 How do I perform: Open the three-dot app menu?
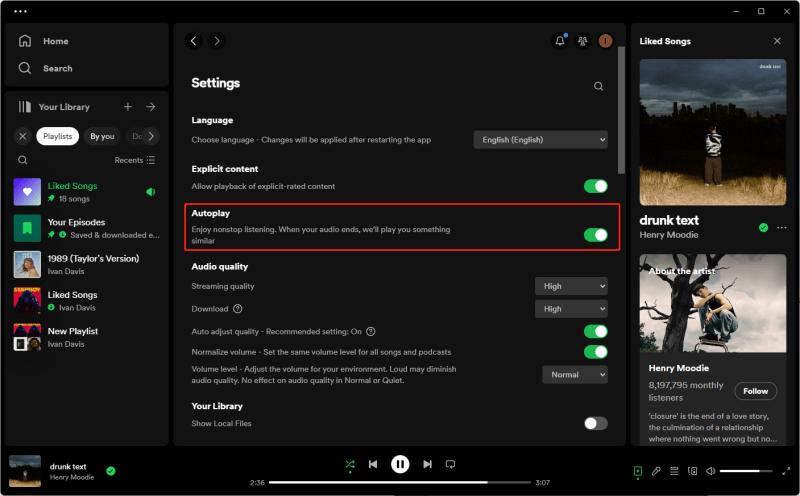pos(20,11)
